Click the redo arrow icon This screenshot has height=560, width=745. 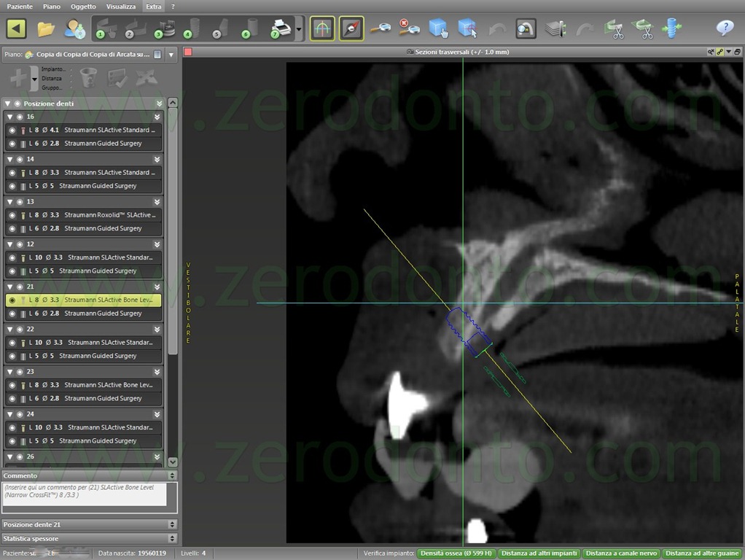pos(585,29)
